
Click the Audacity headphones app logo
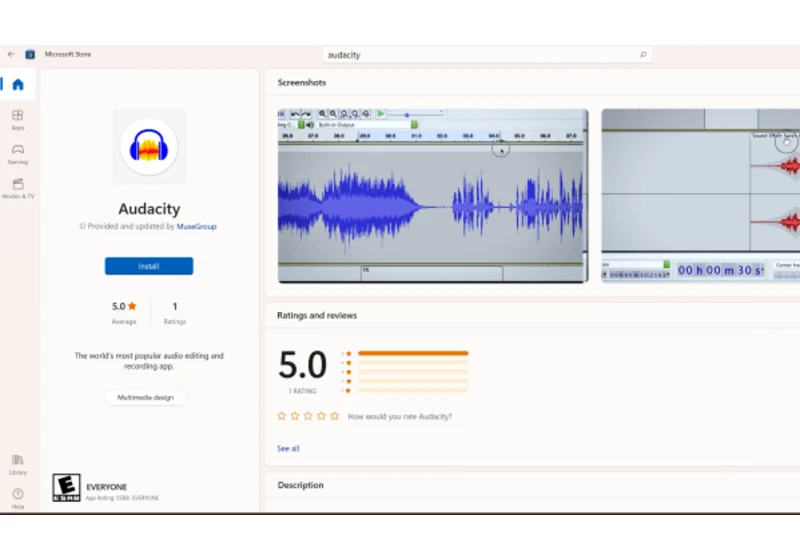149,146
